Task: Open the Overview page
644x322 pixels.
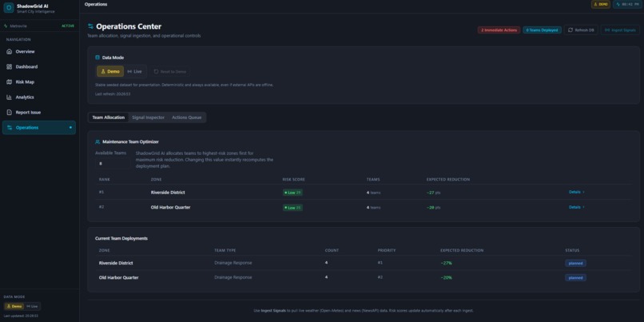Action: coord(39,52)
